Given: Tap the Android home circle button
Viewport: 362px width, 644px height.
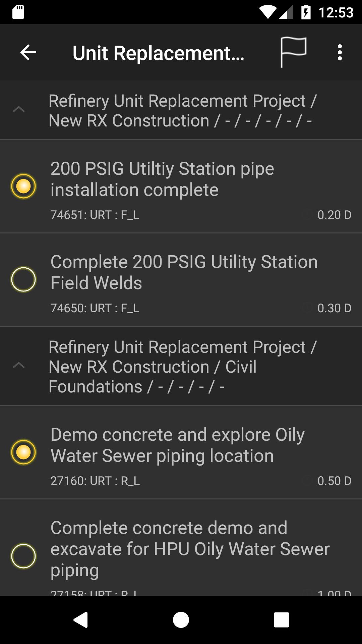Looking at the screenshot, I should [181, 620].
